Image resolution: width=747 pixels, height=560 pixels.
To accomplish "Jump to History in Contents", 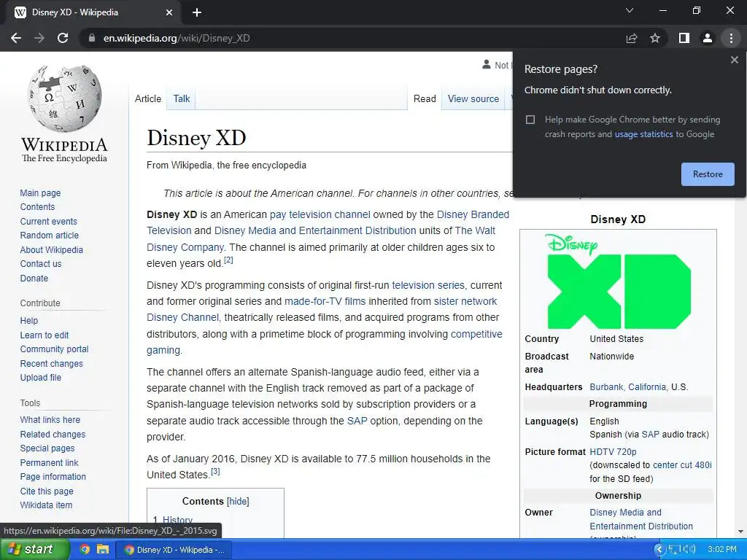I will tap(177, 520).
